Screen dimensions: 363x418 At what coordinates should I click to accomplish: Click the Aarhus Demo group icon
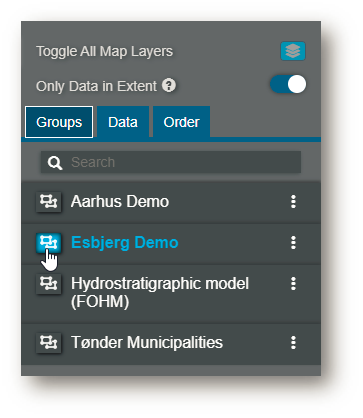49,202
